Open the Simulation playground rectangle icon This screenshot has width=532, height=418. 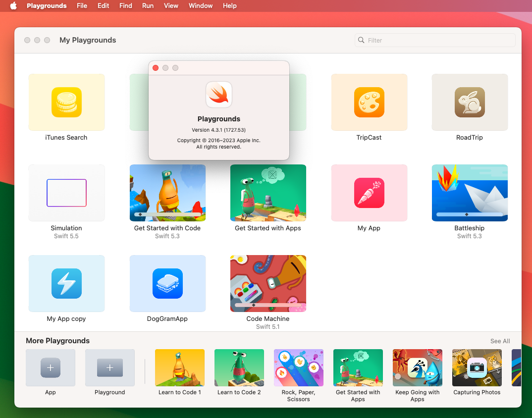pos(66,193)
